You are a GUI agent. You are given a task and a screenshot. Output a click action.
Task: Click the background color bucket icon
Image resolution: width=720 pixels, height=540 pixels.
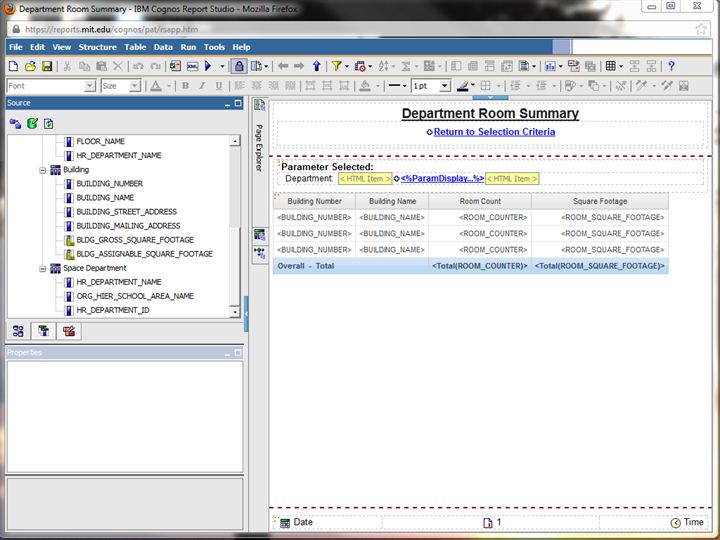point(366,86)
